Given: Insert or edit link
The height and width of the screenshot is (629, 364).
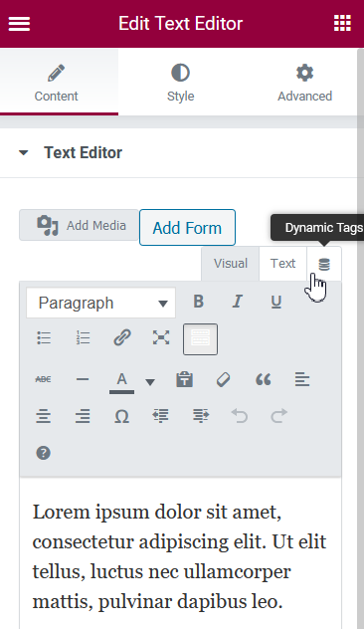Looking at the screenshot, I should coord(122,338).
